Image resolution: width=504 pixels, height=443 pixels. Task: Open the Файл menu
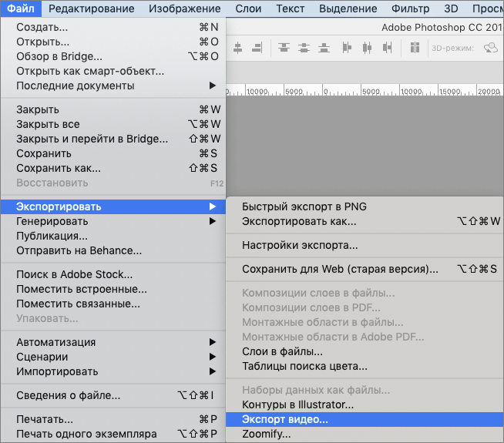pos(21,8)
